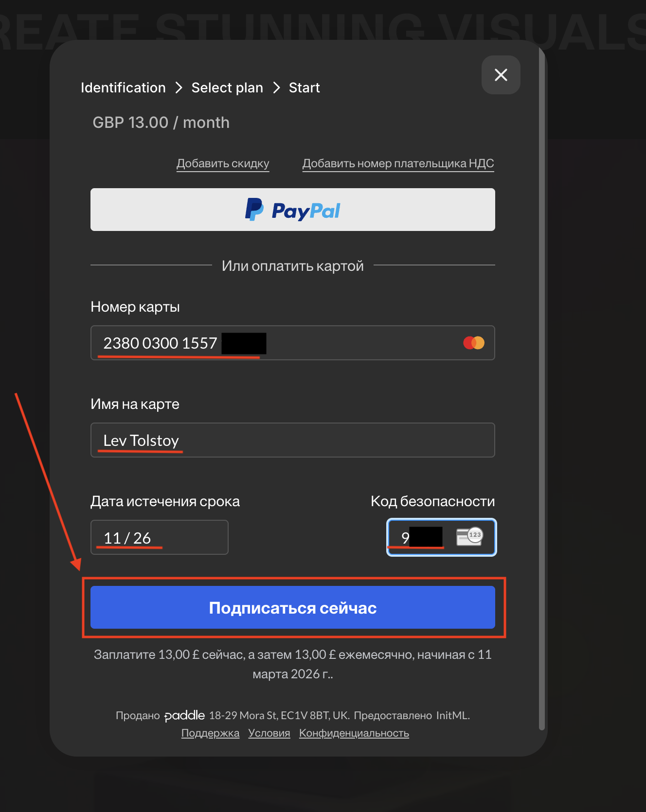Focus the Дата истечения срока field

pos(160,537)
